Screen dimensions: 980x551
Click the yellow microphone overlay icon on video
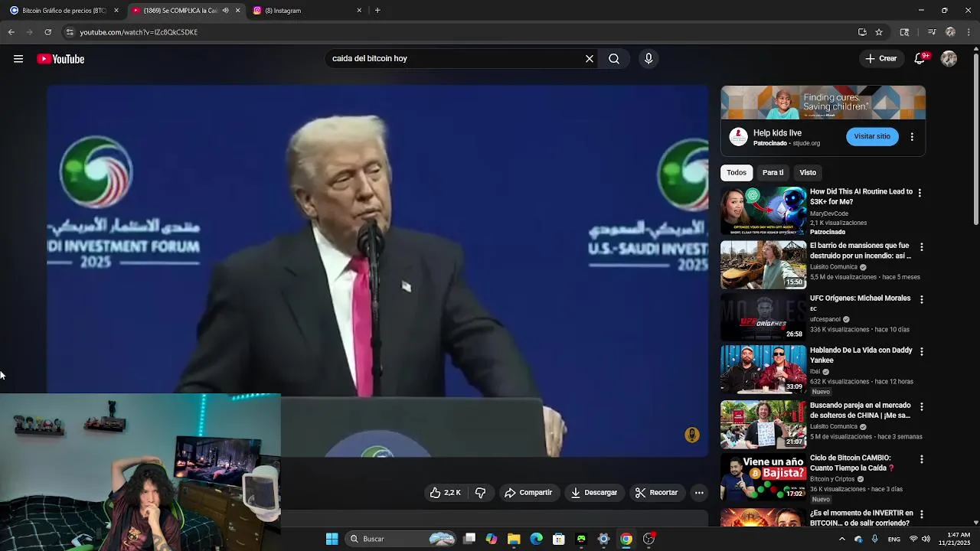692,435
